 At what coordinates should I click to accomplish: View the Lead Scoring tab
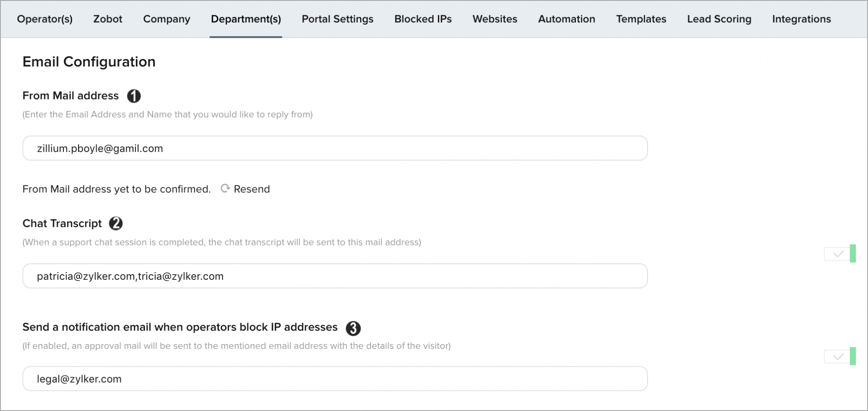tap(719, 19)
